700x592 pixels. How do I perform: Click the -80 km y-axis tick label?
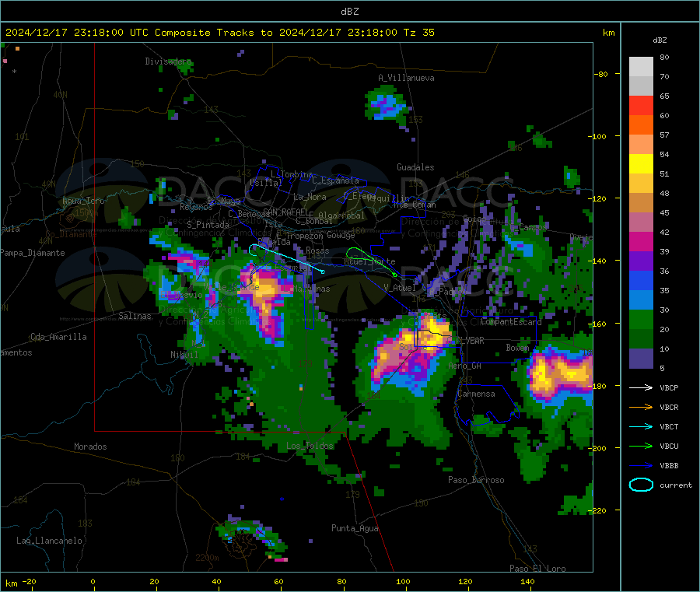click(601, 74)
